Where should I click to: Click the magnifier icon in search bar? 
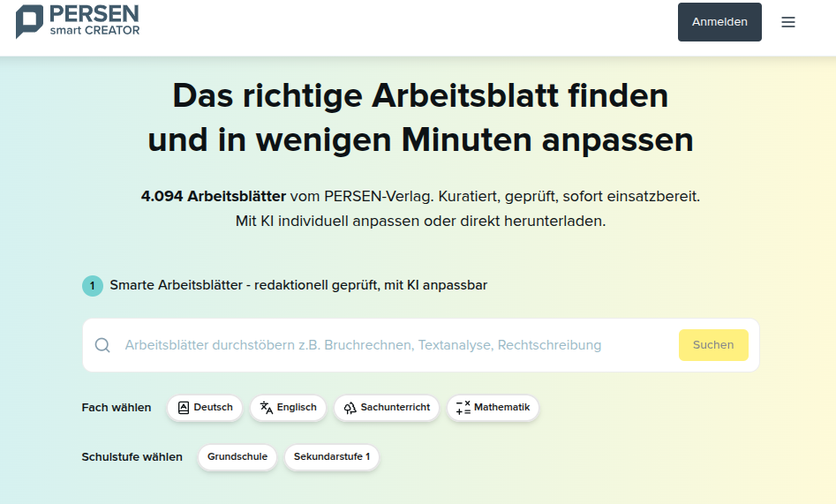pos(102,345)
